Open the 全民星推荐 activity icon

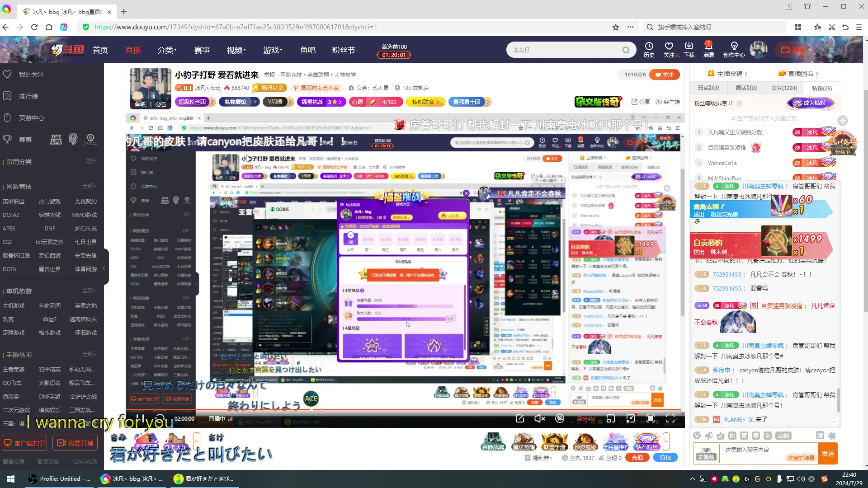(616, 441)
